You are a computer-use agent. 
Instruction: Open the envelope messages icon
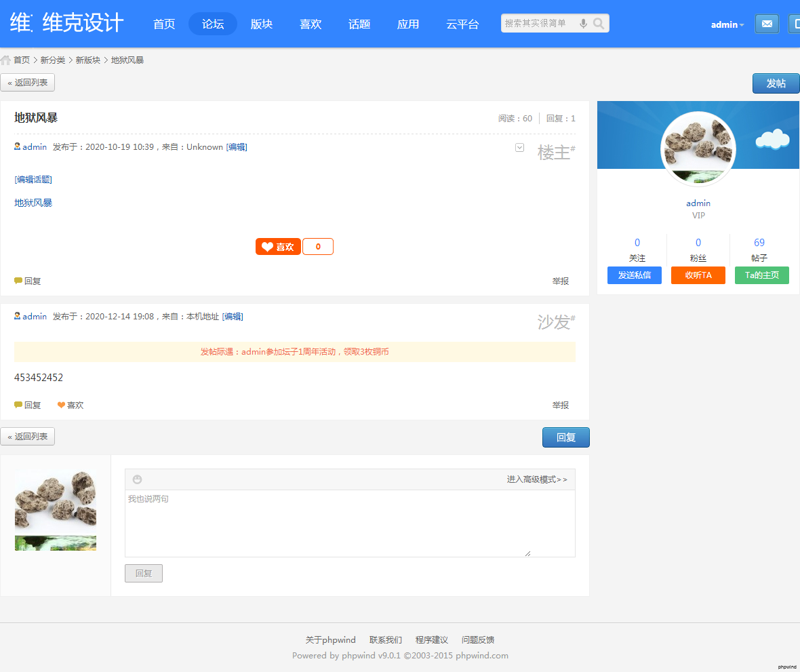767,24
